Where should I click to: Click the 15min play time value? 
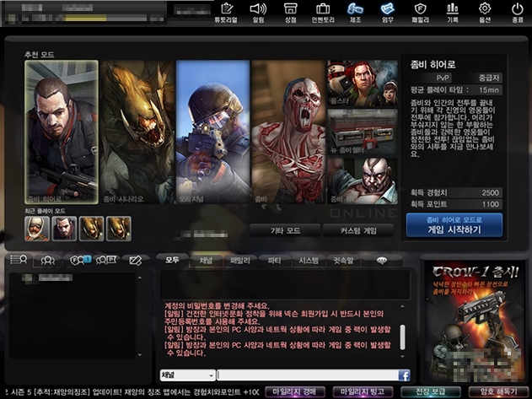(x=488, y=90)
